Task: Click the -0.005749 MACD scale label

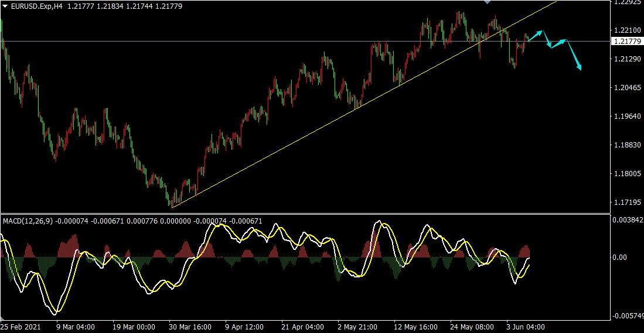Action: 628,316
